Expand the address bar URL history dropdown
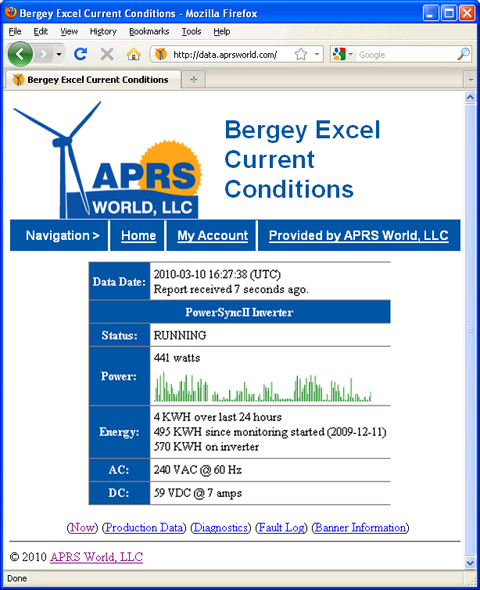480x590 pixels. [317, 55]
